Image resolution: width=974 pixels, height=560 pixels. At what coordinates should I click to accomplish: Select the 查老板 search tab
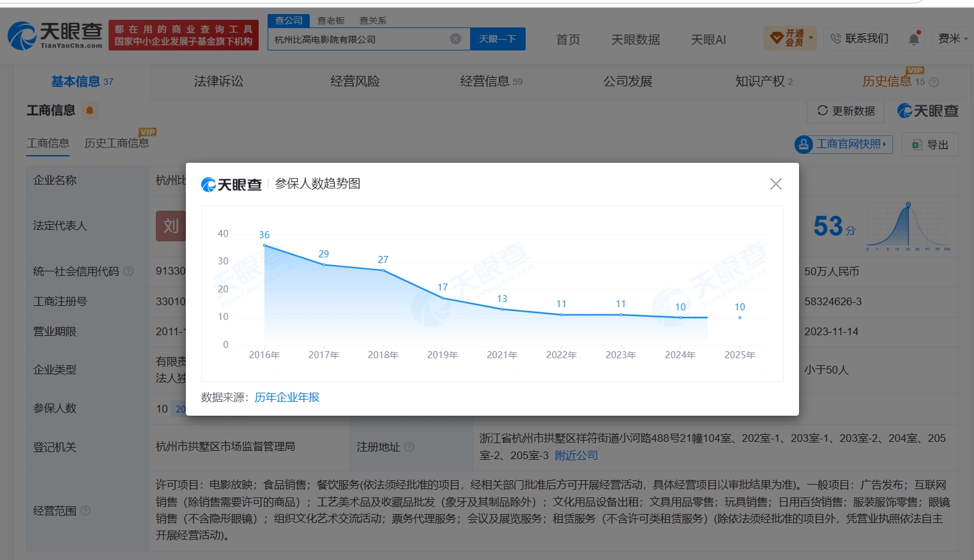click(331, 20)
